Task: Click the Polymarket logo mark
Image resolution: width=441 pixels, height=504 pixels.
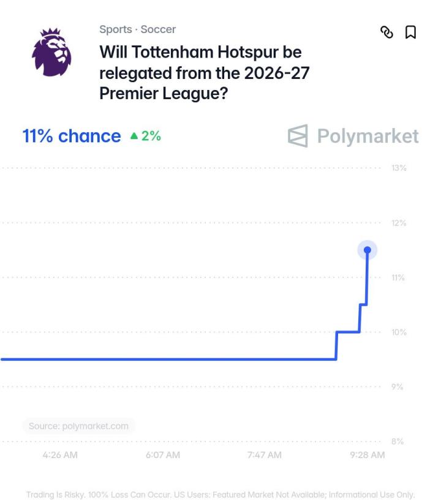Action: [298, 136]
